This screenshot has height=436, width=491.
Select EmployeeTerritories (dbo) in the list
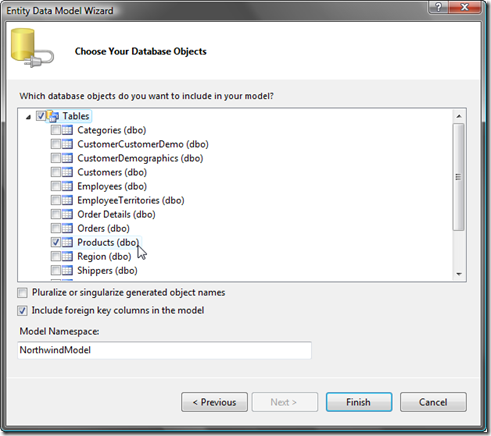(131, 200)
